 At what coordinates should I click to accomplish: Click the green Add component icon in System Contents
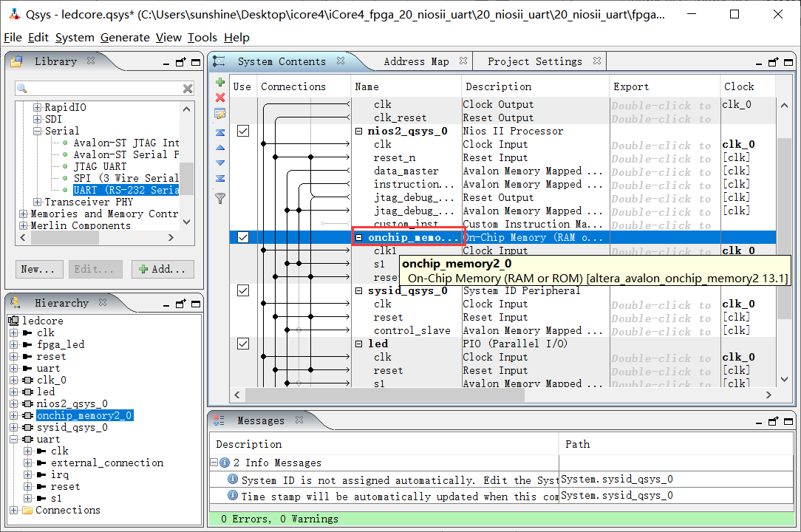(x=219, y=82)
